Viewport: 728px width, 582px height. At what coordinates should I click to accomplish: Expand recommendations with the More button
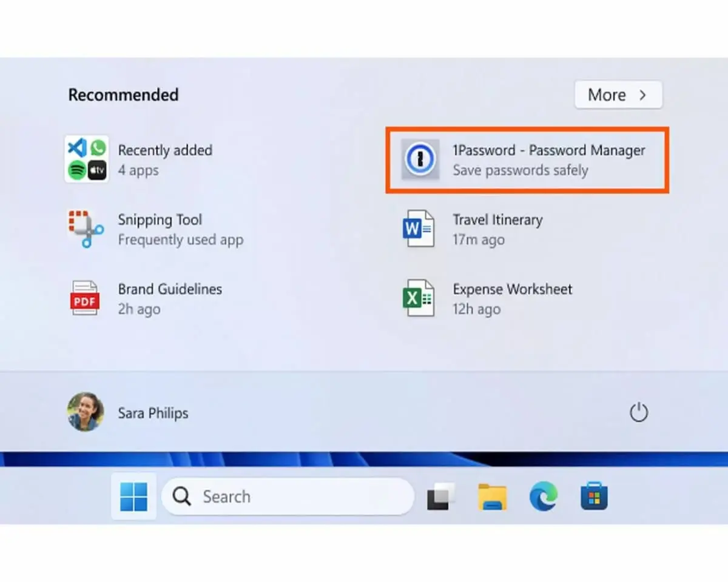pos(618,95)
